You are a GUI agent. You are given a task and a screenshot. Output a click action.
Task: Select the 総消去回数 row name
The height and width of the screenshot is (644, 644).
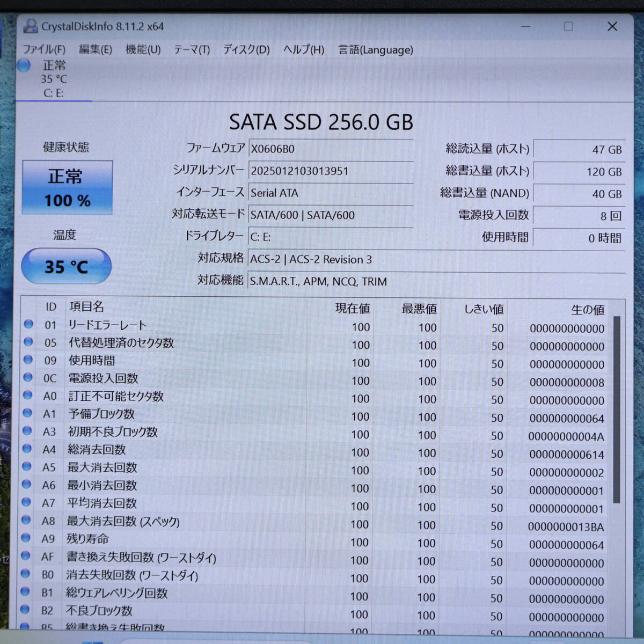tap(97, 449)
